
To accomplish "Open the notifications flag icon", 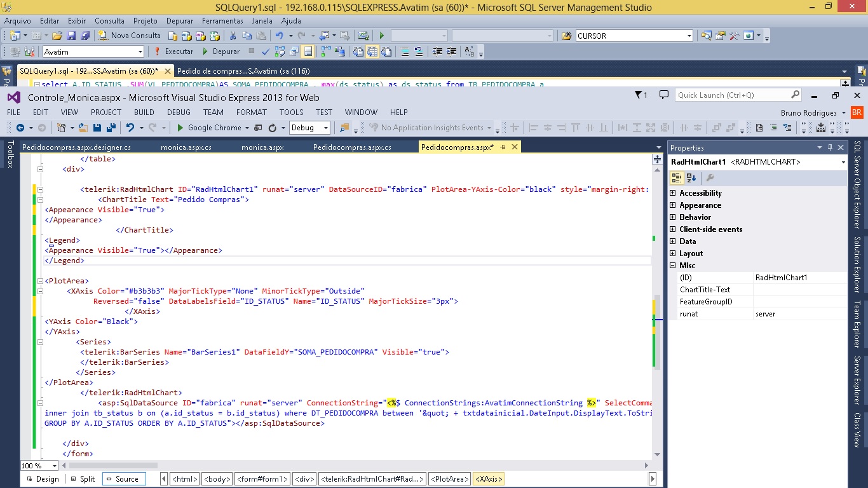I will 639,95.
